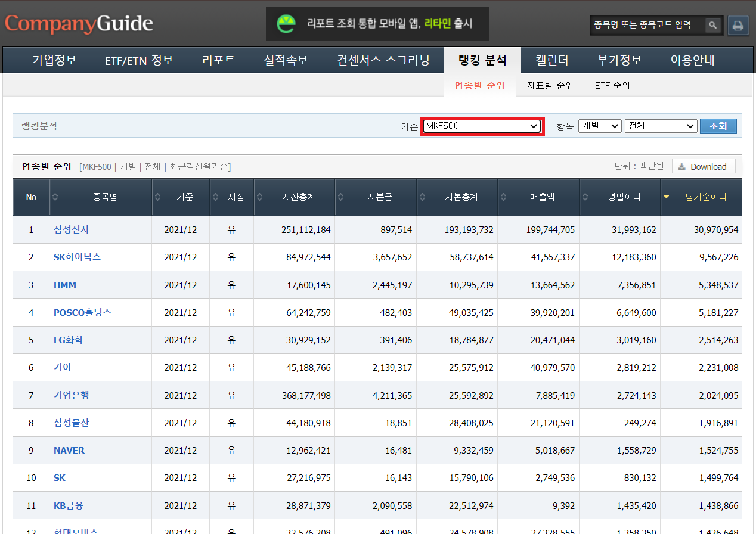Viewport: 756px width, 534px height.
Task: Click the value 251,112,184
Action: coord(306,229)
